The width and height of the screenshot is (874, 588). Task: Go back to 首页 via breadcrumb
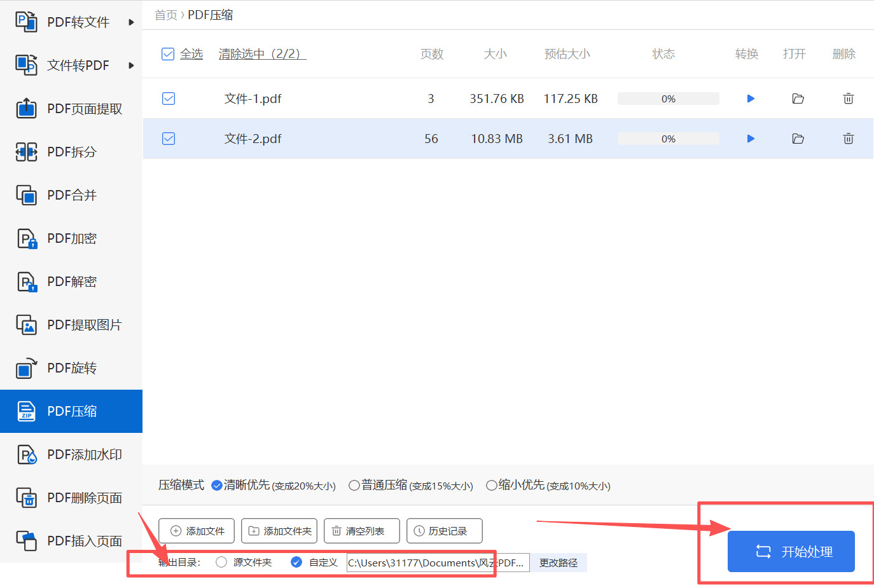[x=165, y=15]
